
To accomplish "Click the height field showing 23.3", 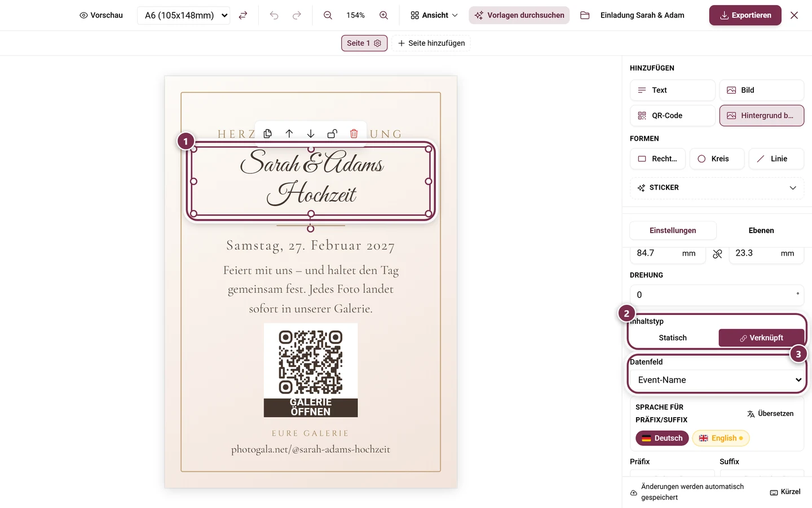I will click(x=766, y=253).
